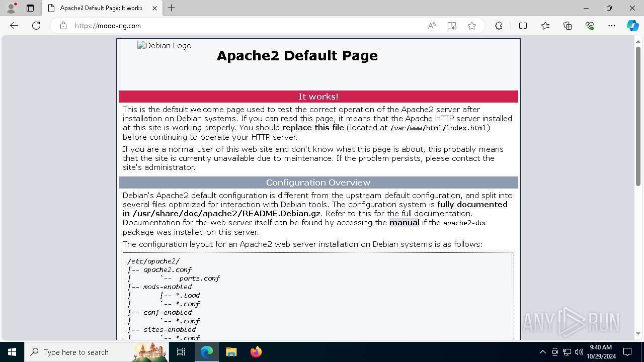Open a new tab with plus button

tap(172, 8)
